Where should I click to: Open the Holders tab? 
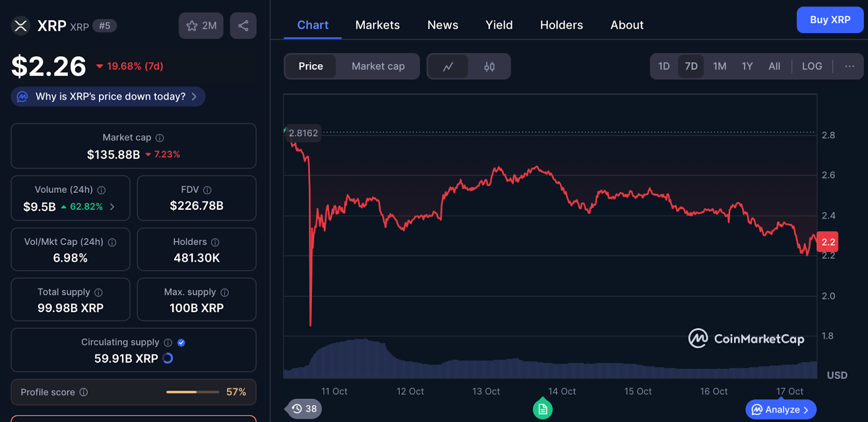561,25
